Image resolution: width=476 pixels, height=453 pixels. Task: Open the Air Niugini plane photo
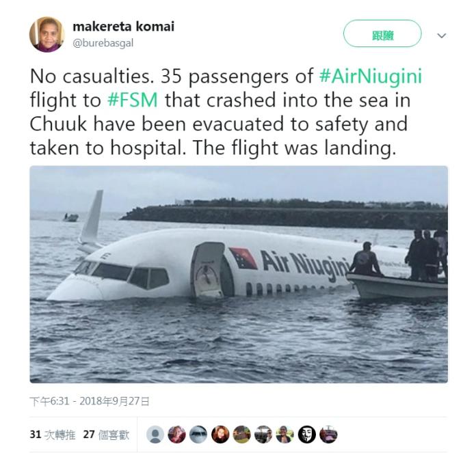click(x=239, y=274)
